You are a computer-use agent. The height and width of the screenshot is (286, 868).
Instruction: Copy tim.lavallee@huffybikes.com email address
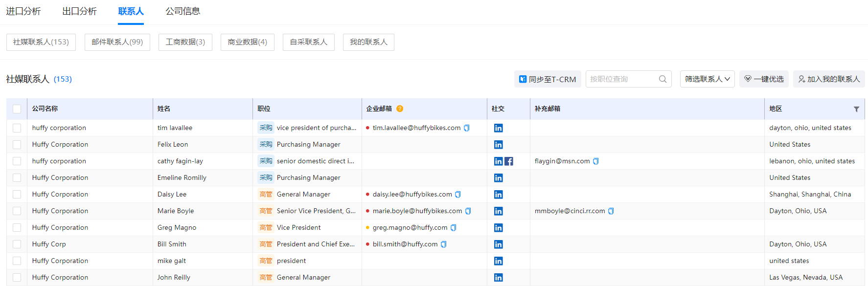coord(467,128)
